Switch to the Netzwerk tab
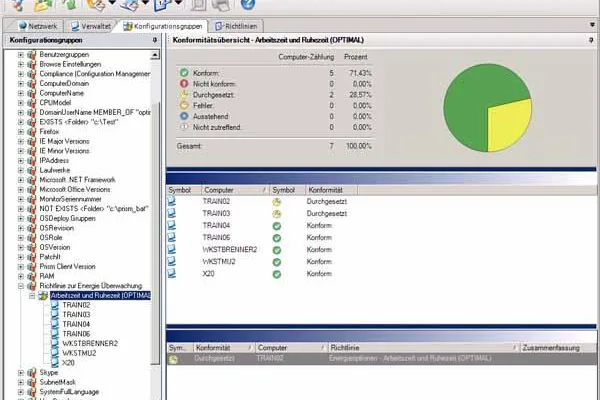The width and height of the screenshot is (600, 400). pyautogui.click(x=38, y=26)
